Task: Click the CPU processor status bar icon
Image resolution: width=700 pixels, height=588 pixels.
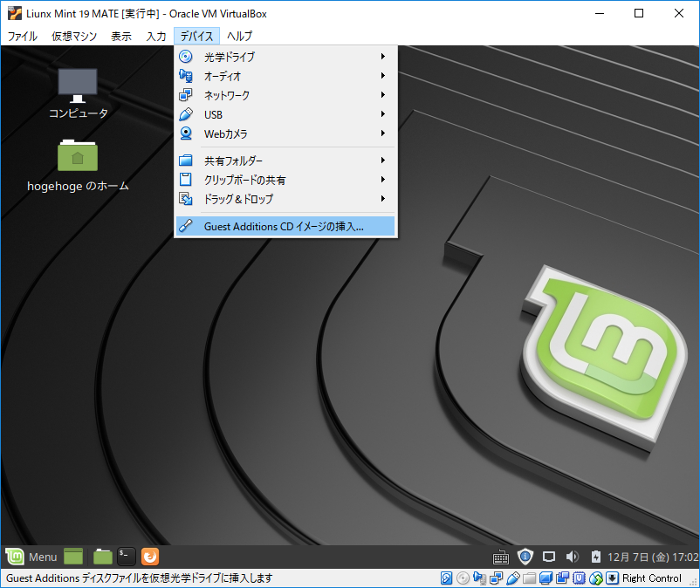Action: click(x=579, y=578)
